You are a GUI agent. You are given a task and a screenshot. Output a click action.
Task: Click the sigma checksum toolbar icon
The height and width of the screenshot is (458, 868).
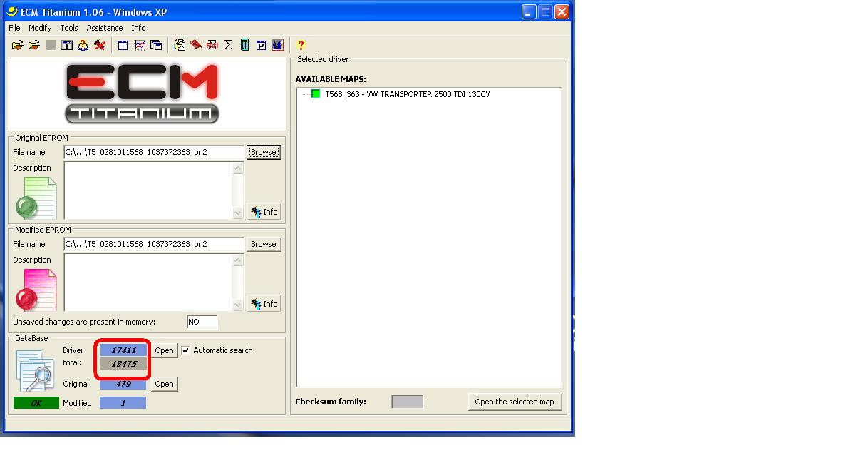229,45
